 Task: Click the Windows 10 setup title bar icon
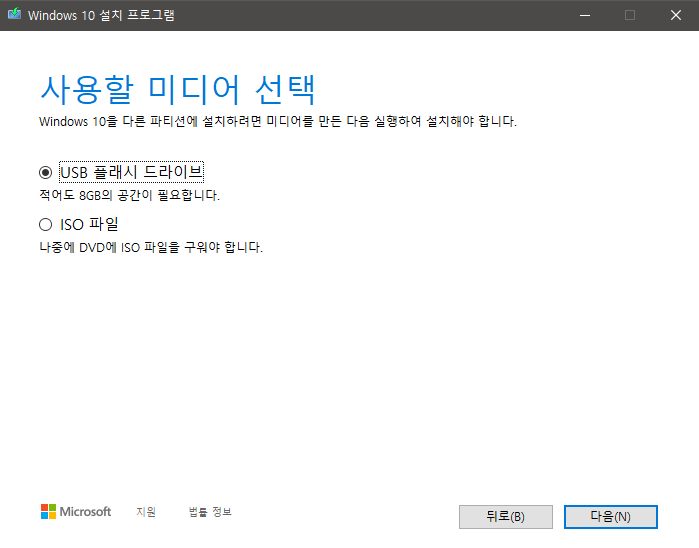[x=14, y=14]
